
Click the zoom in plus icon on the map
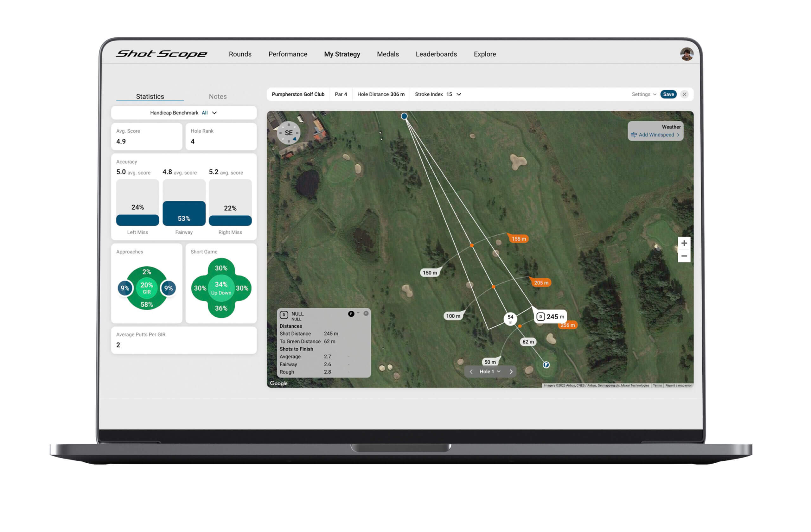(x=684, y=243)
